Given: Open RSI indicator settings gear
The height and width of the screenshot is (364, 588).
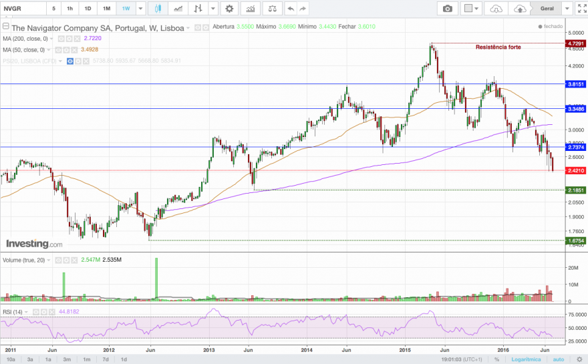Looking at the screenshot, I should click(x=44, y=312).
